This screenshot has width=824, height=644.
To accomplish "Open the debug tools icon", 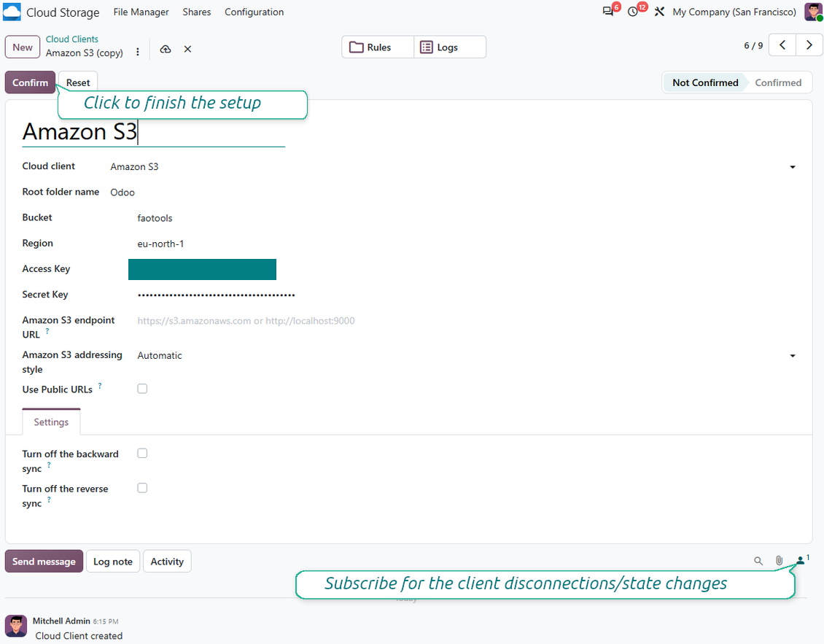I will [x=659, y=12].
